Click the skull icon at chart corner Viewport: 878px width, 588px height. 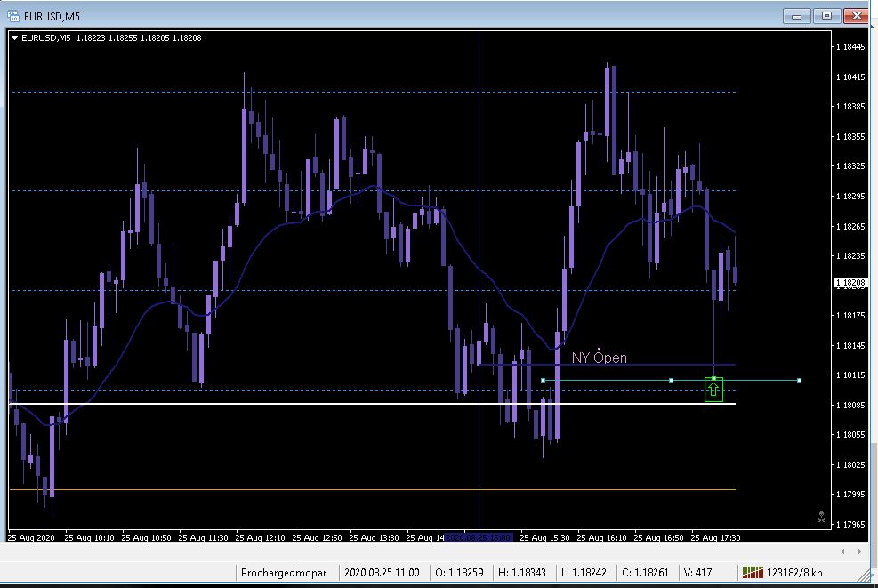821,517
